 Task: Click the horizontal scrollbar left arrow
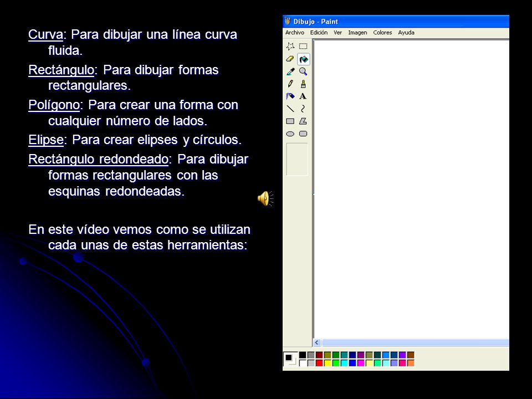click(317, 342)
